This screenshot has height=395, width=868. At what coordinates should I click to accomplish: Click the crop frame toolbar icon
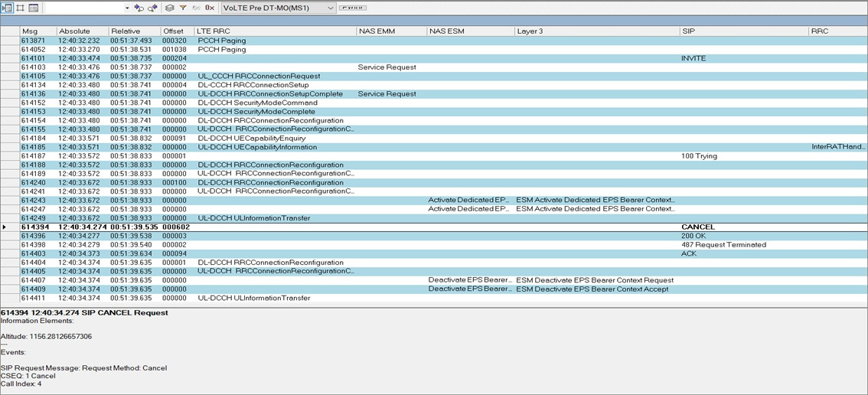(21, 8)
